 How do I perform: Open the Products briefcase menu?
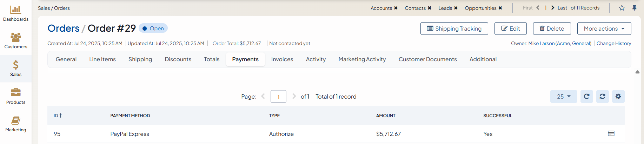coord(15,96)
